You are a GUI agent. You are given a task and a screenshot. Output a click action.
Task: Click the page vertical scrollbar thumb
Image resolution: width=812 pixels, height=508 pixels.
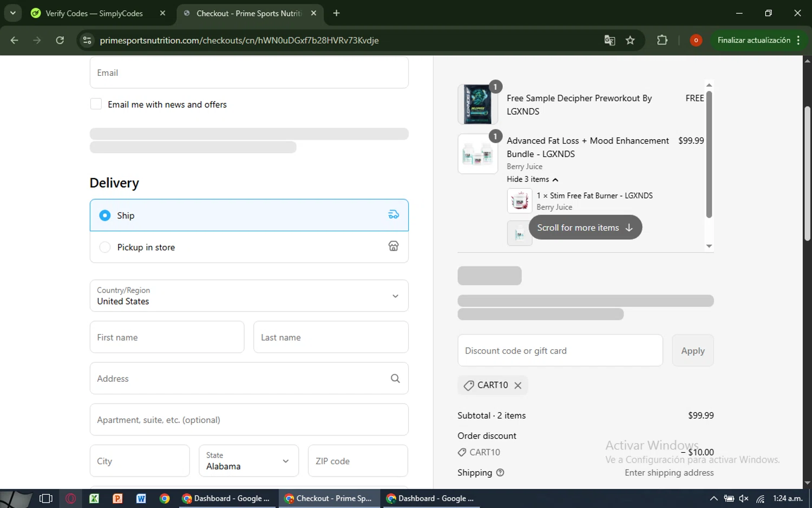pos(807,173)
